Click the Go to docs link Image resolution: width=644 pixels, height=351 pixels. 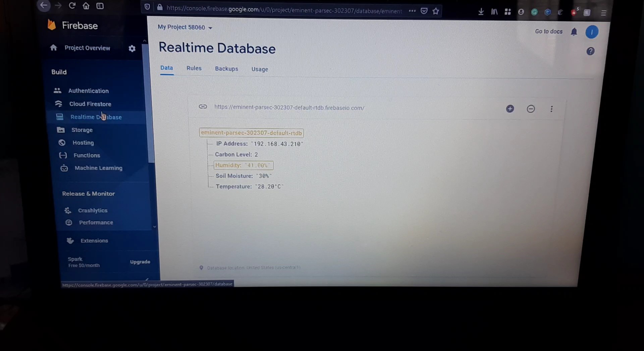[549, 31]
